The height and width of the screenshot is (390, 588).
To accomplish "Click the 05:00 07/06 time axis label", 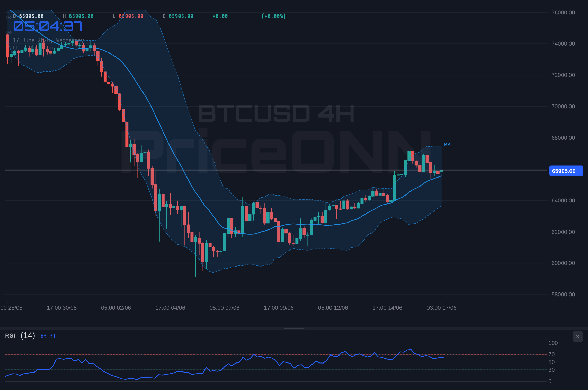I will (x=225, y=308).
